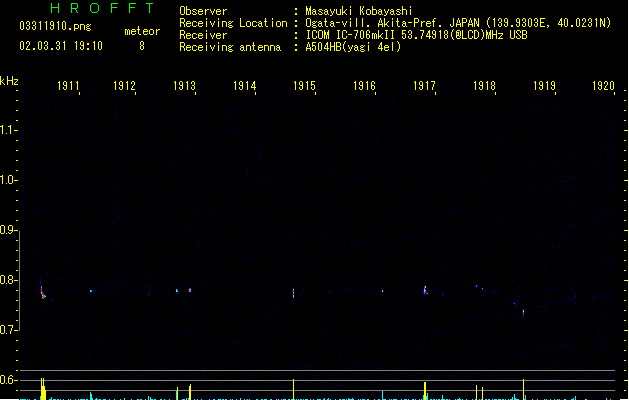Click time axis label 1912
Viewport: 629px width, 400px height.
tap(124, 86)
